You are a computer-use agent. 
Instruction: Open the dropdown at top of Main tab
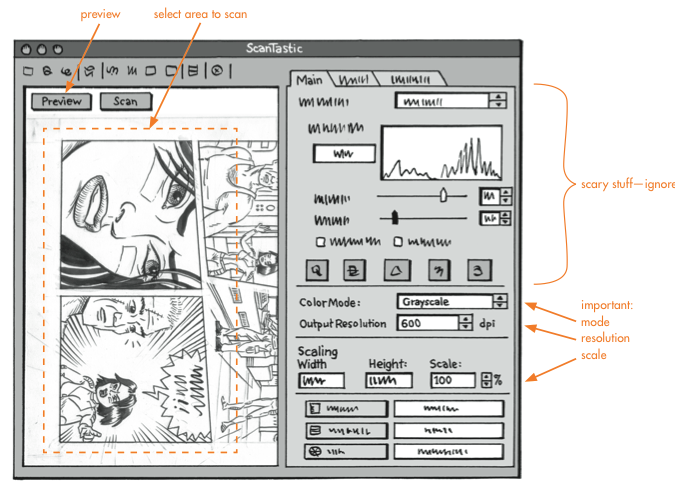pos(450,101)
